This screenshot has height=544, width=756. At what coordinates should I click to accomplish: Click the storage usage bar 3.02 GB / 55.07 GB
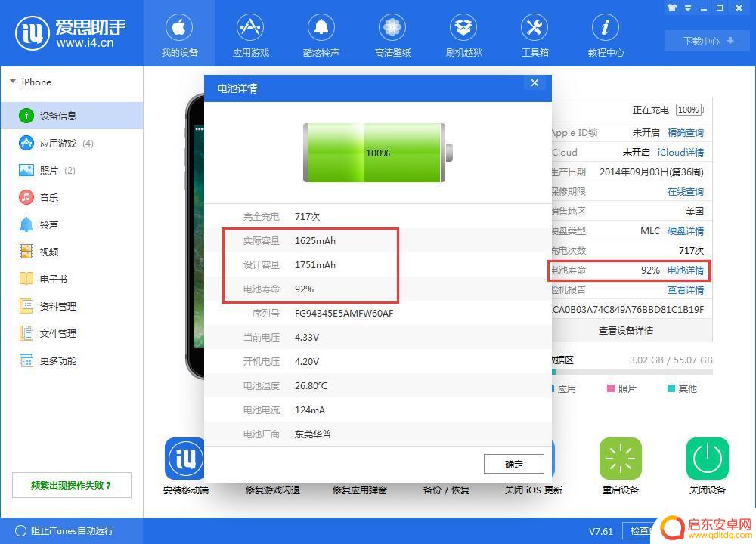[x=632, y=372]
